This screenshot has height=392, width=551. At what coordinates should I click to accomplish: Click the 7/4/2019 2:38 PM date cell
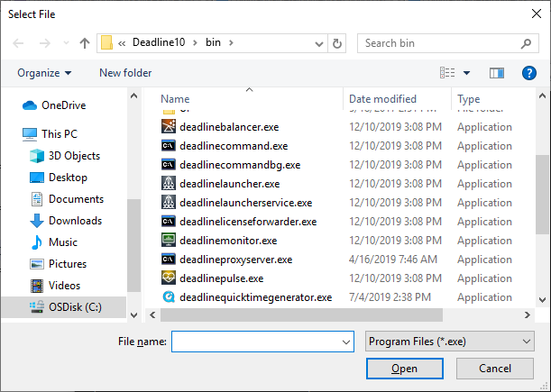[390, 297]
